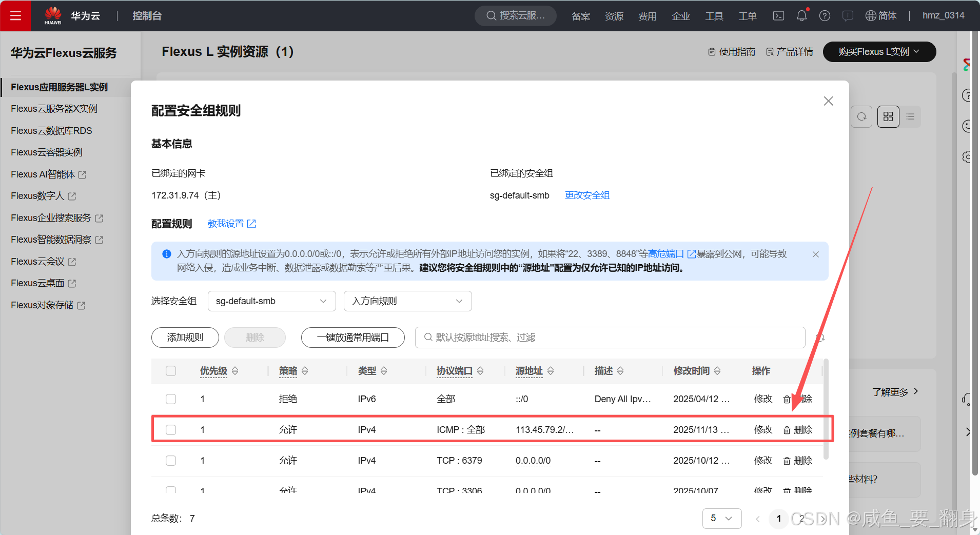Close the 配置安全组规则 dialog
Viewport: 980px width, 535px height.
click(x=828, y=101)
